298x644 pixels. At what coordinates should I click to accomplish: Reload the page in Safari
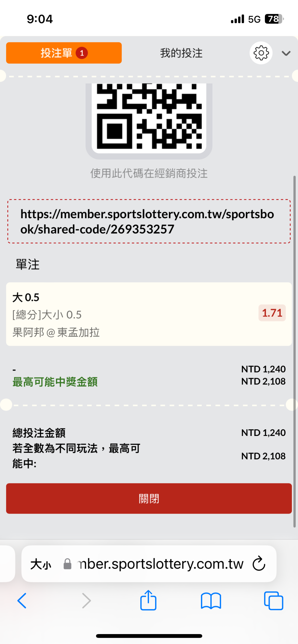pos(259,564)
